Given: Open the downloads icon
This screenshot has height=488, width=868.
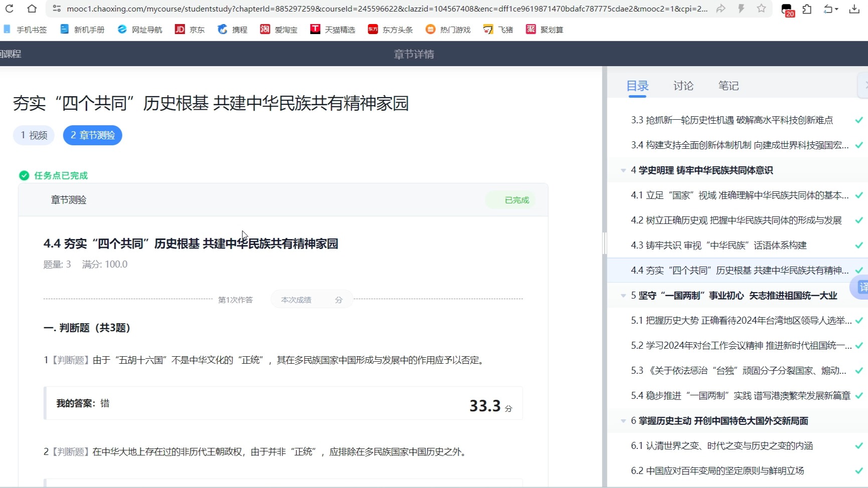Looking at the screenshot, I should pyautogui.click(x=854, y=9).
